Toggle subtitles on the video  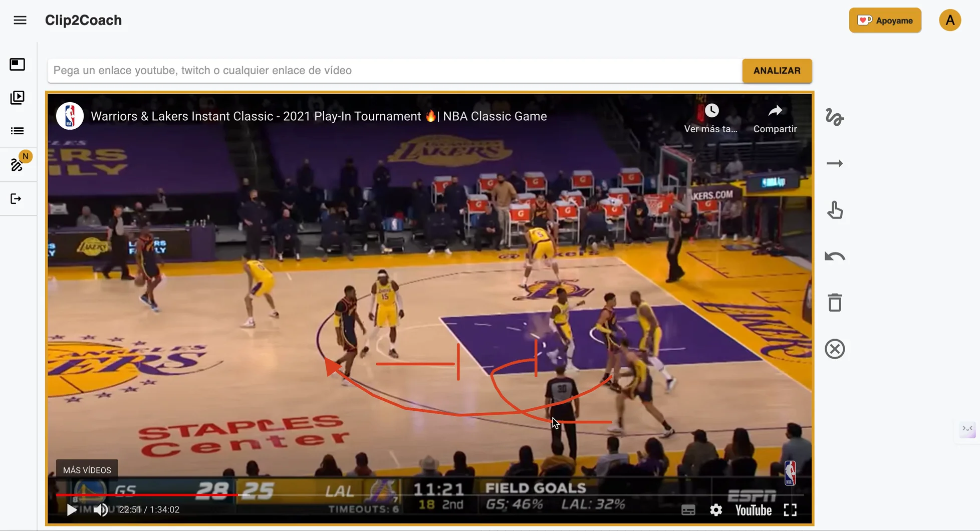[x=688, y=509]
